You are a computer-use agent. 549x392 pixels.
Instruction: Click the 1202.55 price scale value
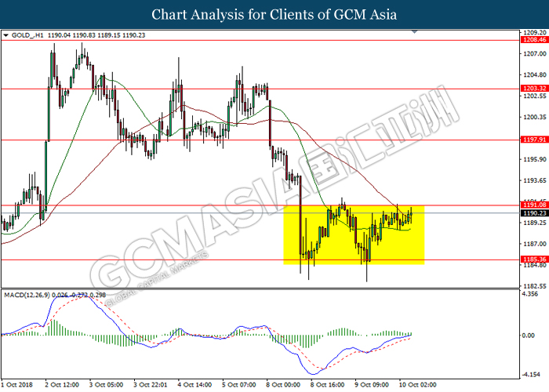(535, 96)
